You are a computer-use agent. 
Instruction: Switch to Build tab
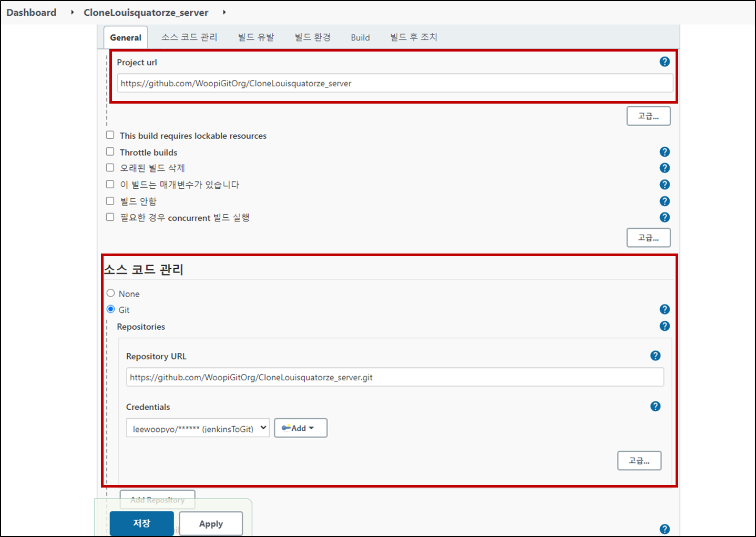pyautogui.click(x=361, y=37)
